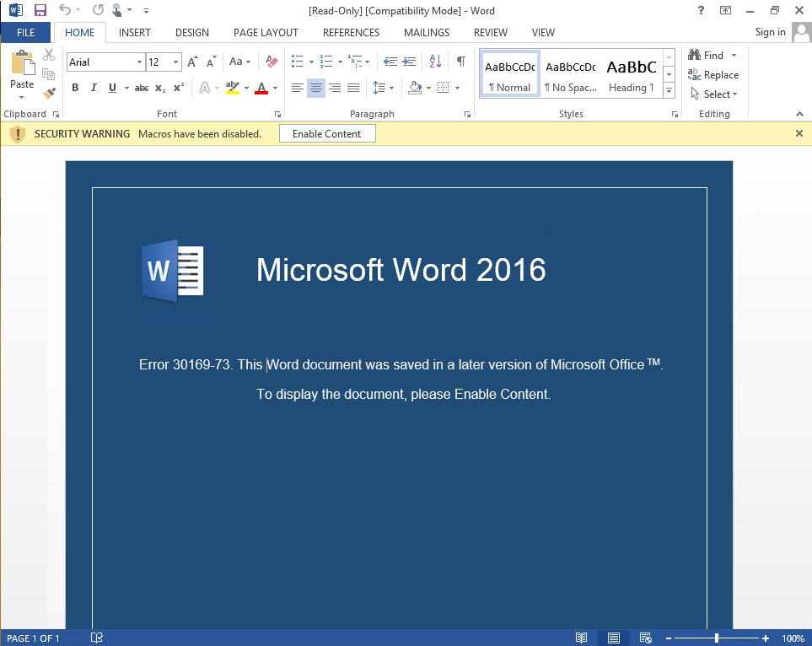Switch to the PAGE LAYOUT tab

[x=266, y=33]
